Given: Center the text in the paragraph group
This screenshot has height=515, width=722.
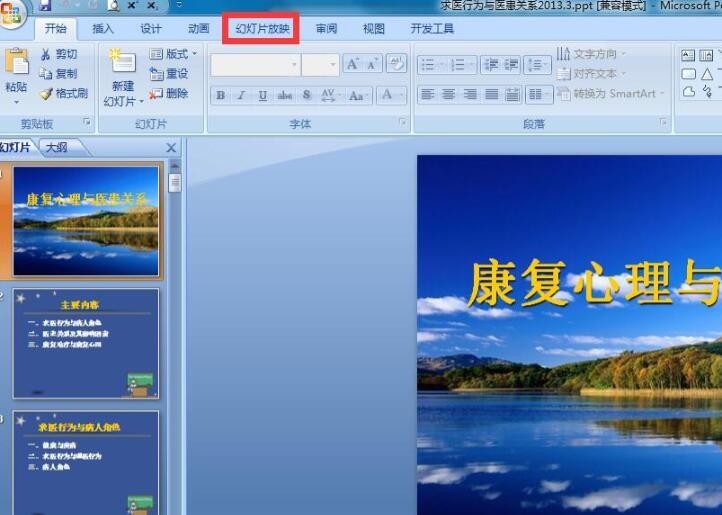Looking at the screenshot, I should 448,94.
